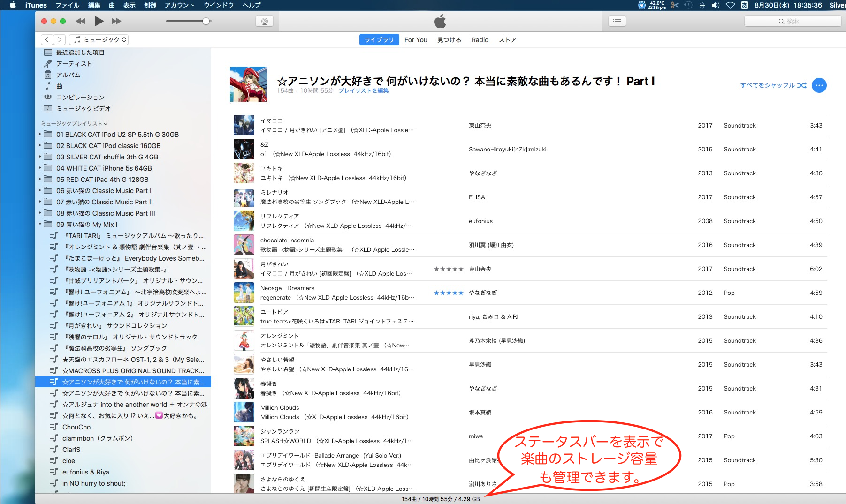Open the ファイル menu
This screenshot has height=504, width=846.
pos(68,5)
